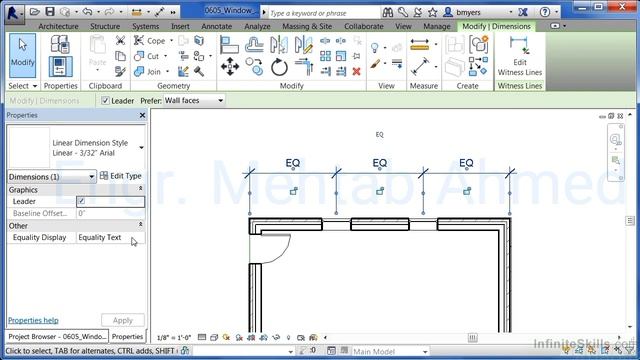Close the Properties palette
Screen dimensions: 640x360
[x=142, y=116]
